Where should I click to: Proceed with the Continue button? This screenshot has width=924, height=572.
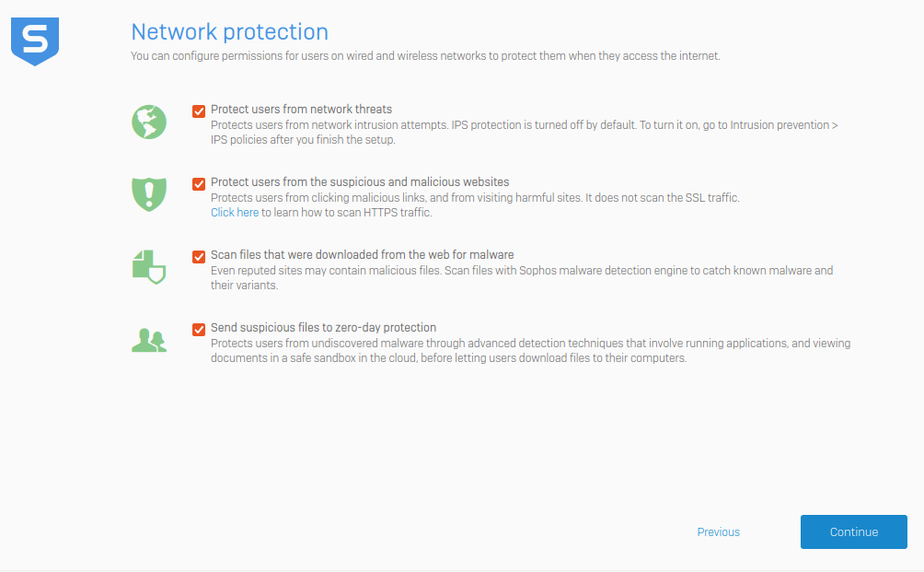point(854,531)
